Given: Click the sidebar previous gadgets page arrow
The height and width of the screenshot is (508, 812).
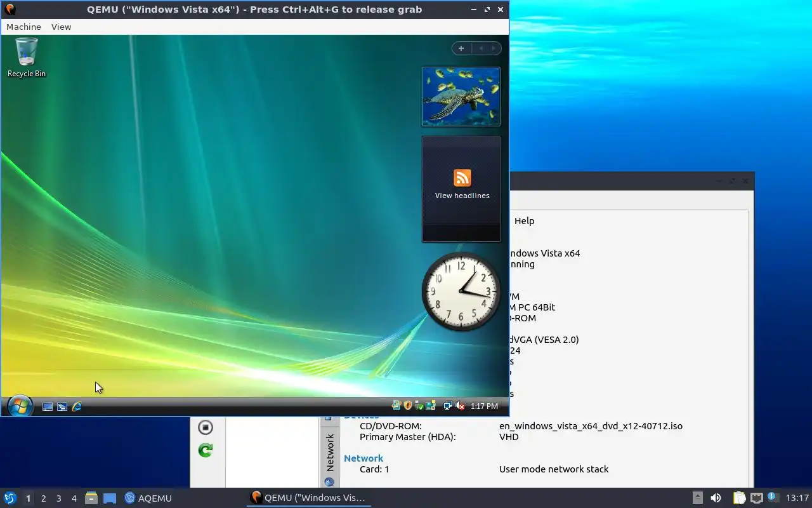Looking at the screenshot, I should tap(481, 48).
